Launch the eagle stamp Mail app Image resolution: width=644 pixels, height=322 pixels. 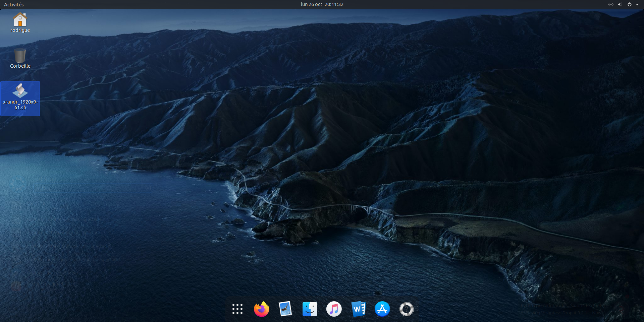click(285, 309)
